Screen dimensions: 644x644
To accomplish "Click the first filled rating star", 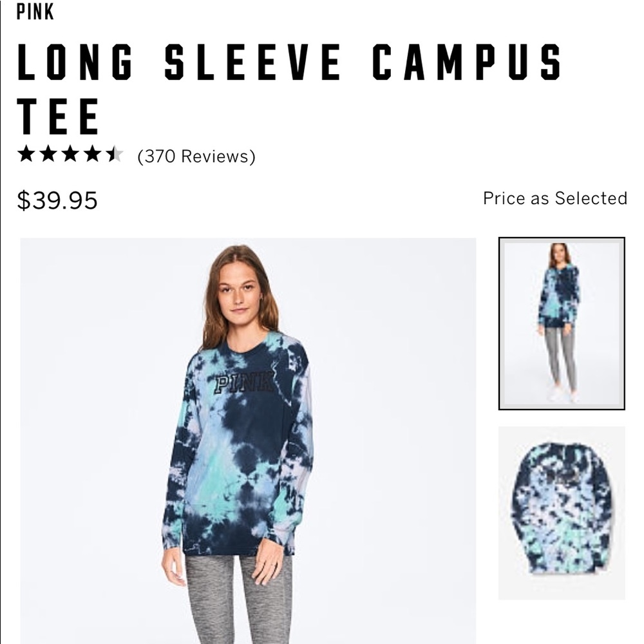I will pyautogui.click(x=26, y=155).
